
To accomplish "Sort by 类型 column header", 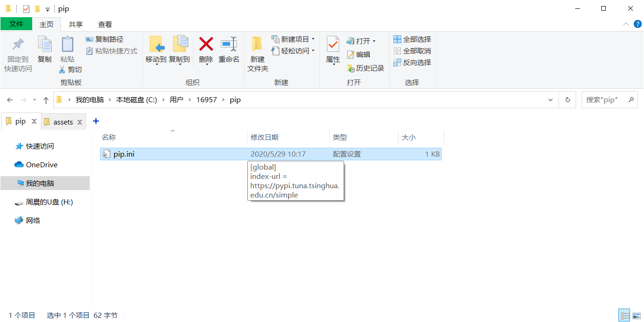I will click(364, 138).
